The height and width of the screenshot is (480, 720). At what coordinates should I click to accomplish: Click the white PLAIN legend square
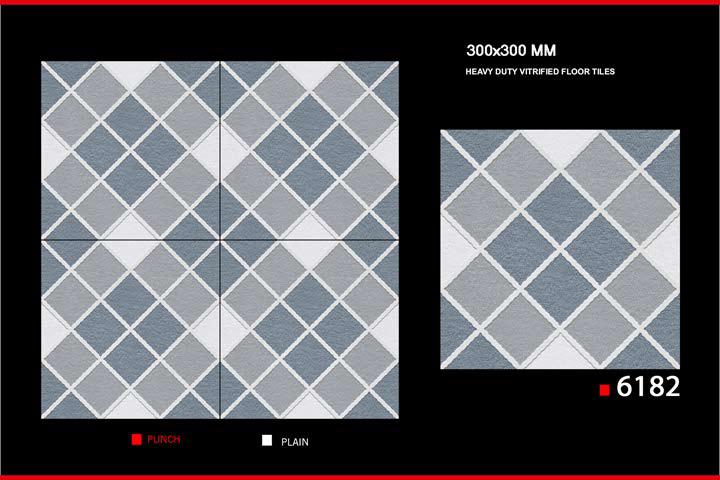click(267, 440)
